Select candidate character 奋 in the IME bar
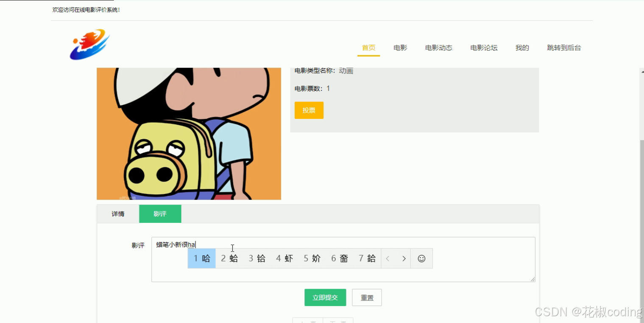Image resolution: width=644 pixels, height=323 pixels. click(x=340, y=258)
